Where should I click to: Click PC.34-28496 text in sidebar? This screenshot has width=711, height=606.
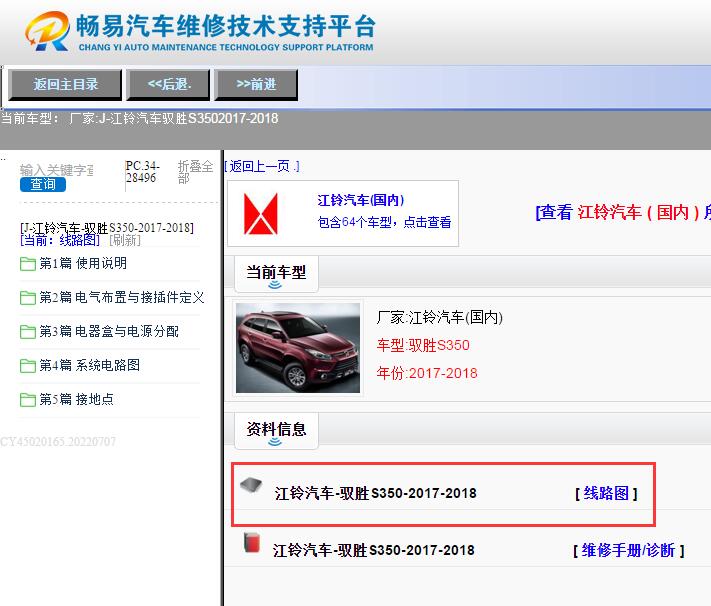click(143, 172)
